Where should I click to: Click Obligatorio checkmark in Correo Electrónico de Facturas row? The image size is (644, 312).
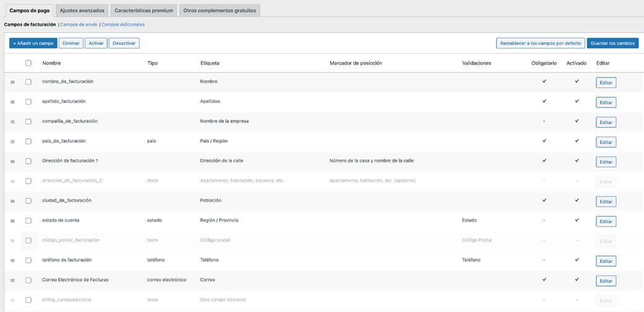tap(544, 280)
